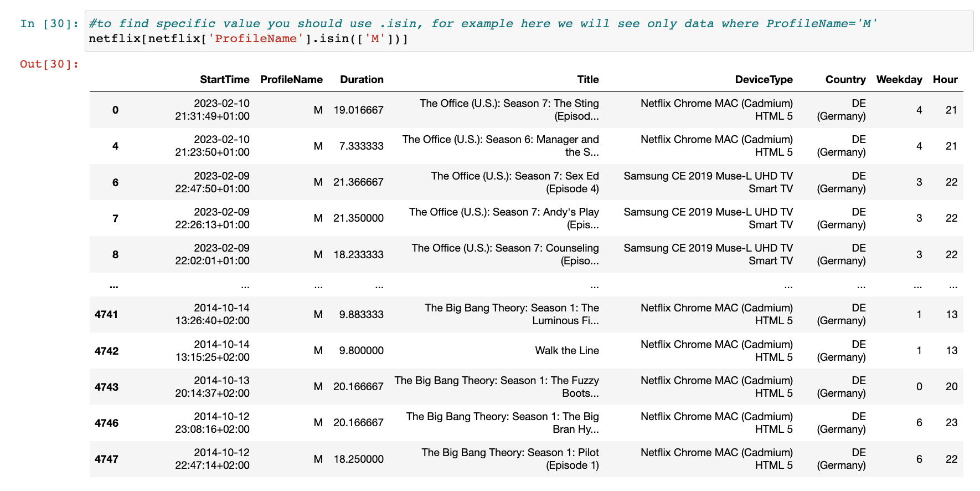
Task: Click the green comment line in the code cell
Action: coord(482,23)
